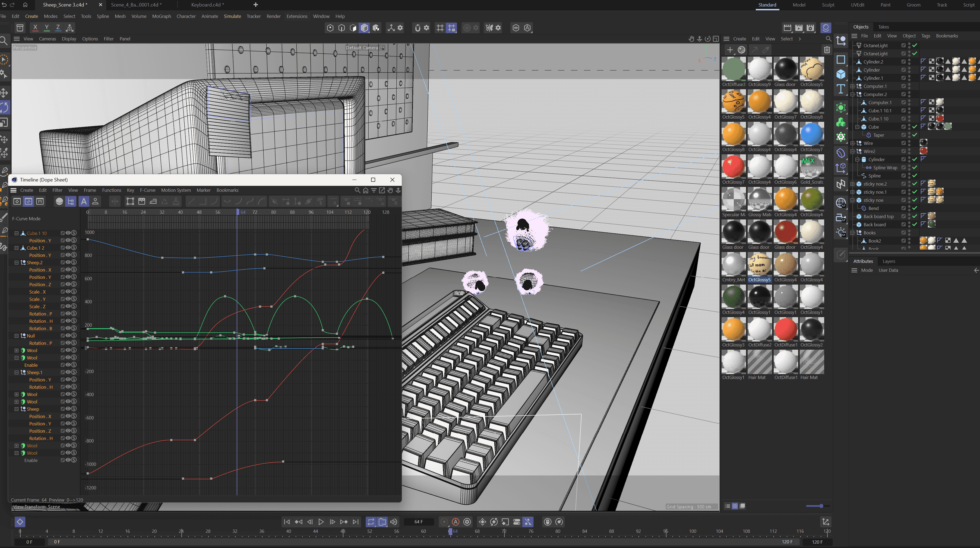Image resolution: width=980 pixels, height=548 pixels.
Task: Select the Rotate tool in left palette
Action: click(x=4, y=108)
